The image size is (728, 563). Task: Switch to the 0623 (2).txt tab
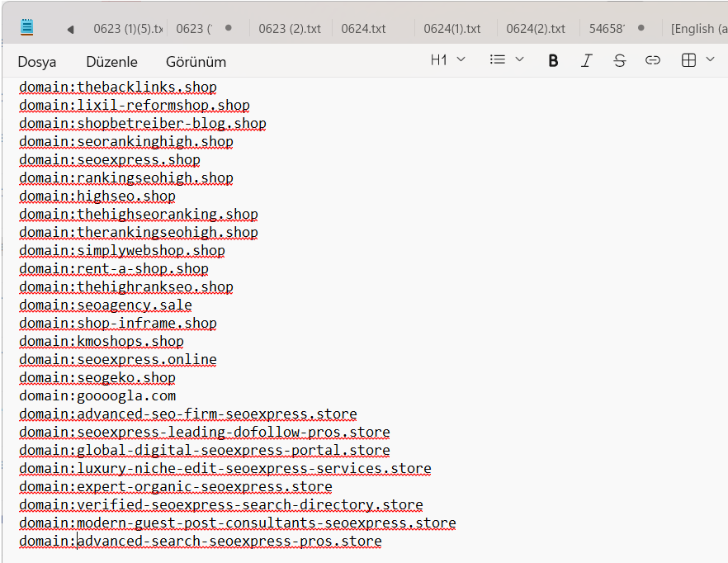click(x=290, y=29)
